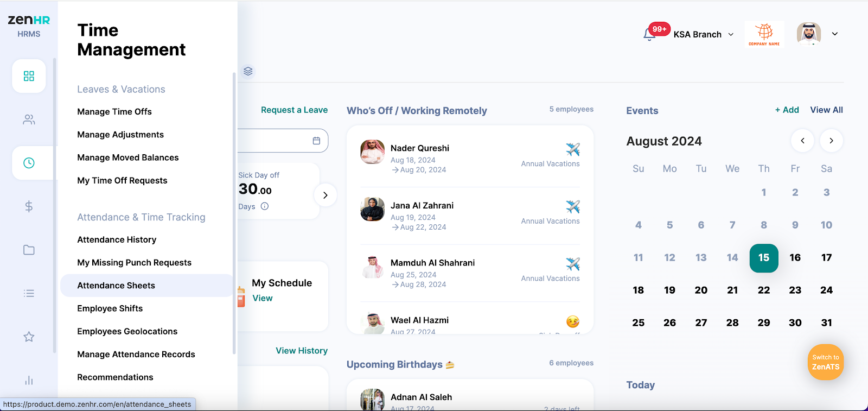Image resolution: width=868 pixels, height=411 pixels.
Task: Open the employees people icon in sidebar
Action: [29, 119]
